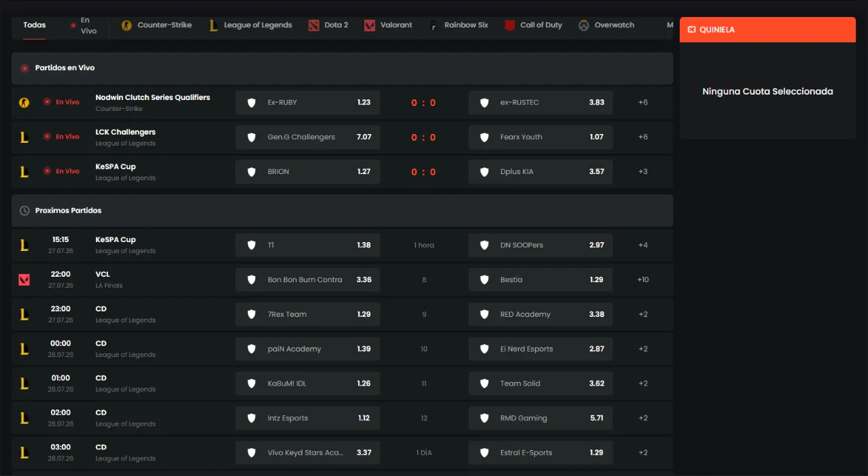The image size is (868, 476).
Task: Click the Valorant icon in VCL row
Action: pos(24,279)
